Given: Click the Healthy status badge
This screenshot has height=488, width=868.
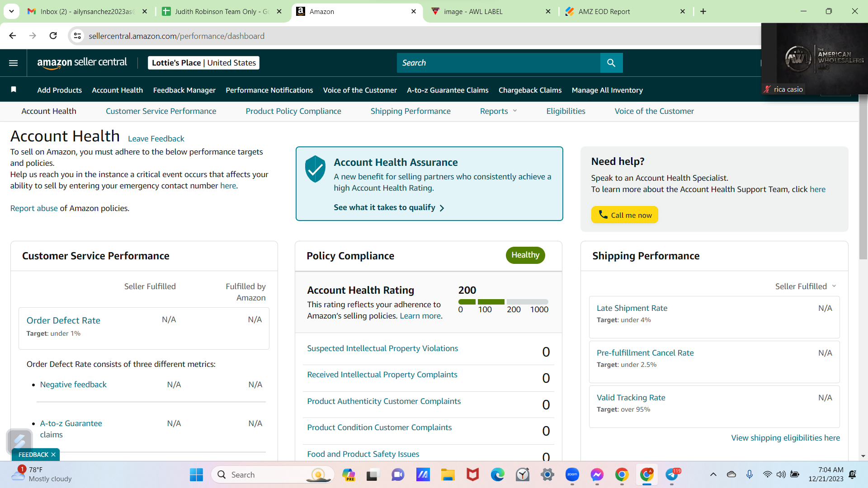Looking at the screenshot, I should click(525, 255).
